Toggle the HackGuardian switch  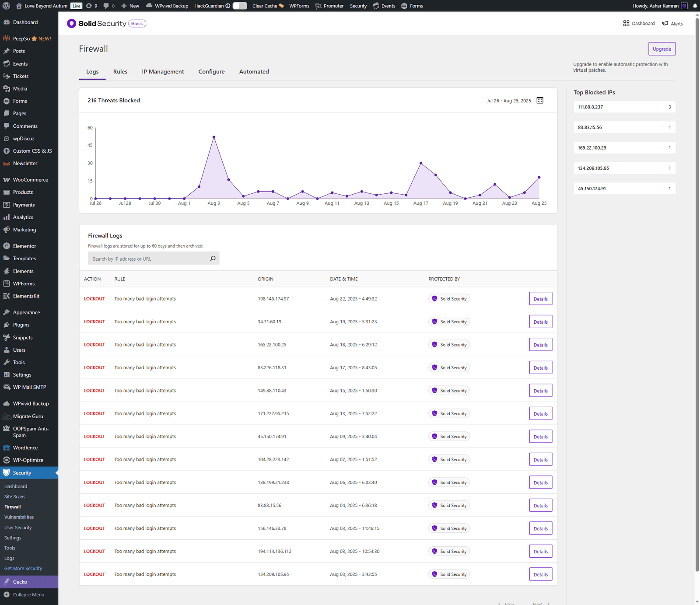point(240,6)
